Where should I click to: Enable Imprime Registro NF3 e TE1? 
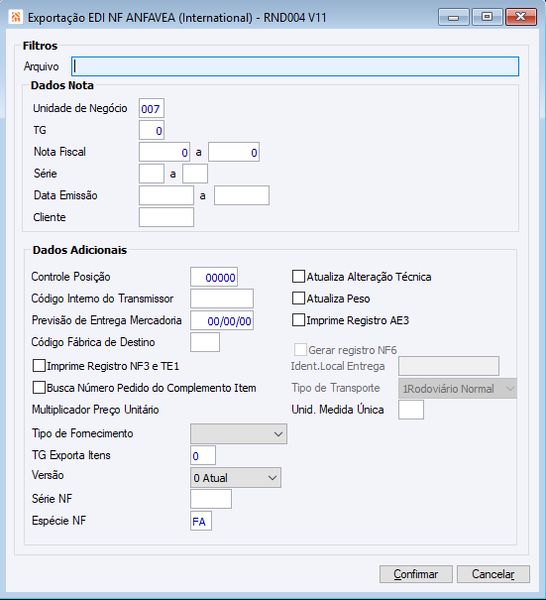[x=39, y=366]
